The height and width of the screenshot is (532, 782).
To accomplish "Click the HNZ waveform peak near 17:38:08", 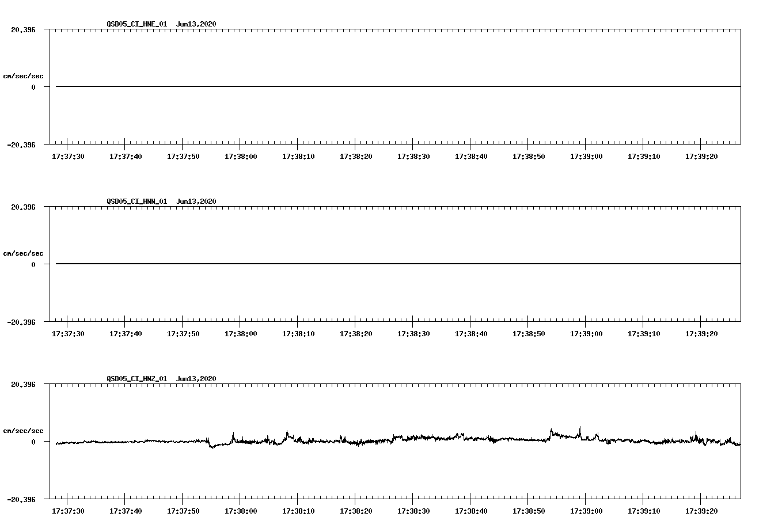I will pos(287,434).
